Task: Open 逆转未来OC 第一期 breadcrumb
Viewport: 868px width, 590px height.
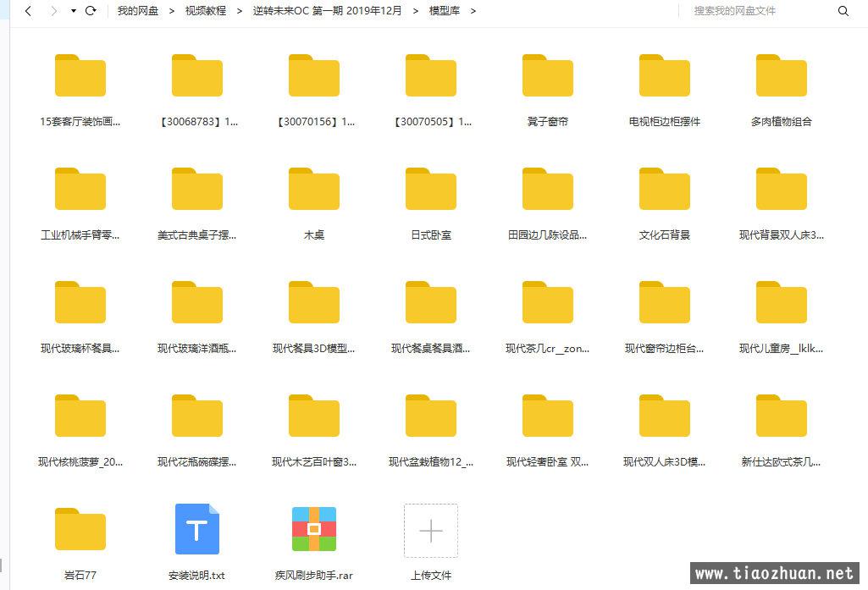Action: coord(327,11)
